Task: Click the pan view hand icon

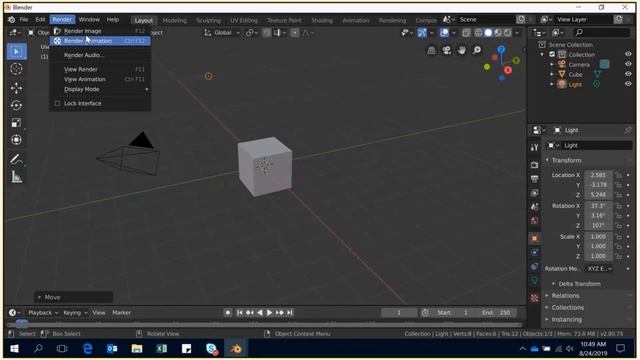Action: point(462,50)
